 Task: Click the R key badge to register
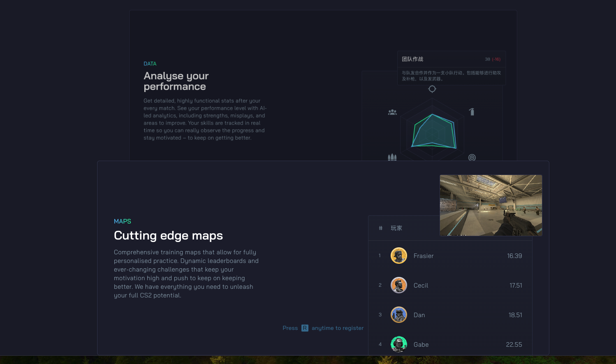pos(305,328)
